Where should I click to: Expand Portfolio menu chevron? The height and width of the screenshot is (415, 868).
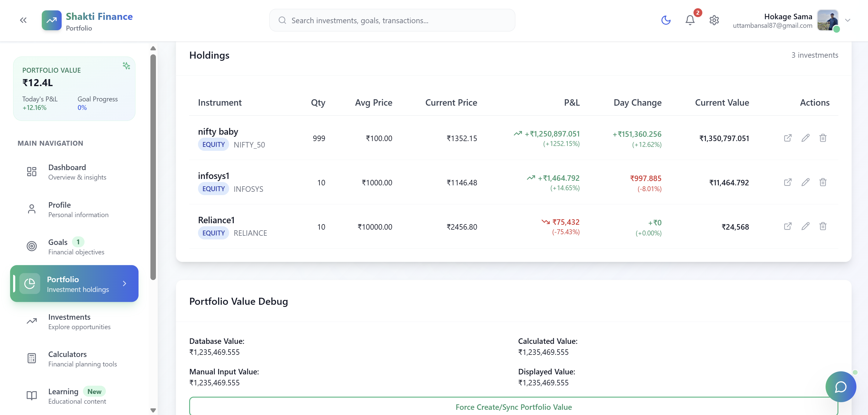124,283
